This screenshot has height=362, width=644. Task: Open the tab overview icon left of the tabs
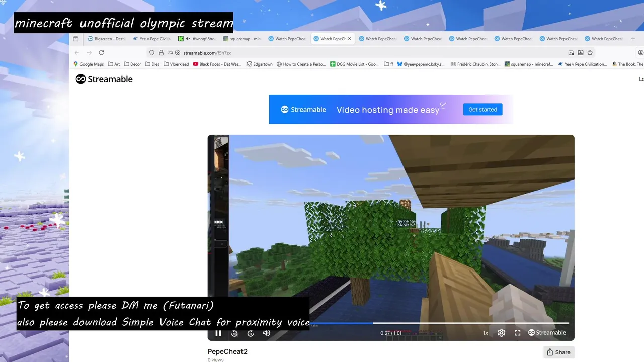click(x=75, y=39)
